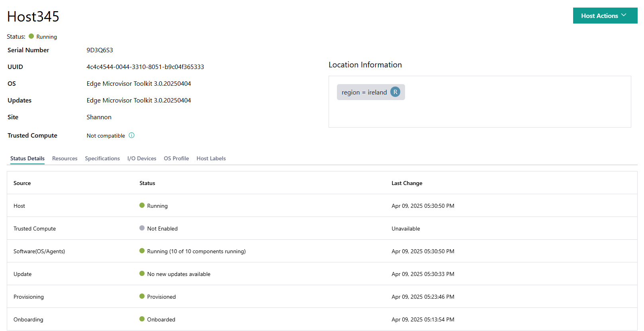Viewport: 644px width, 331px height.
Task: Click the Shannon site value
Action: pyautogui.click(x=99, y=117)
